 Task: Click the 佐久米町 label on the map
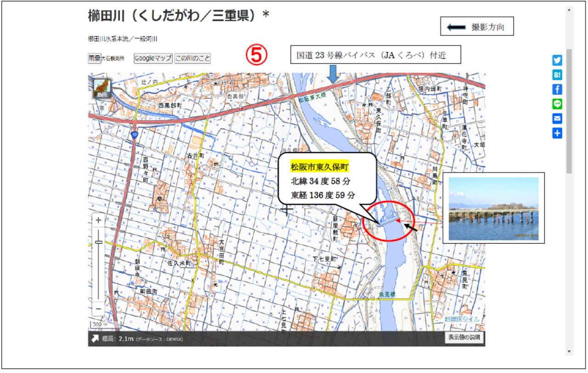click(179, 264)
